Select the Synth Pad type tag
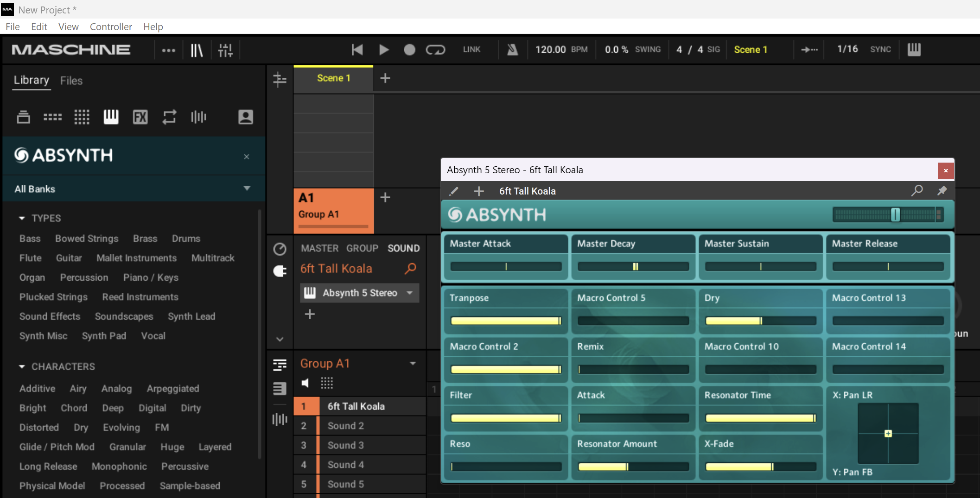Viewport: 980px width, 498px height. click(104, 336)
